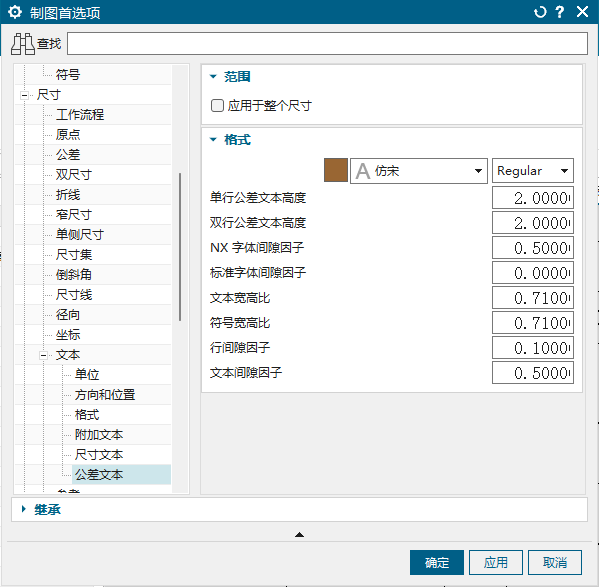Select 双尺寸 tree item

coord(73,175)
